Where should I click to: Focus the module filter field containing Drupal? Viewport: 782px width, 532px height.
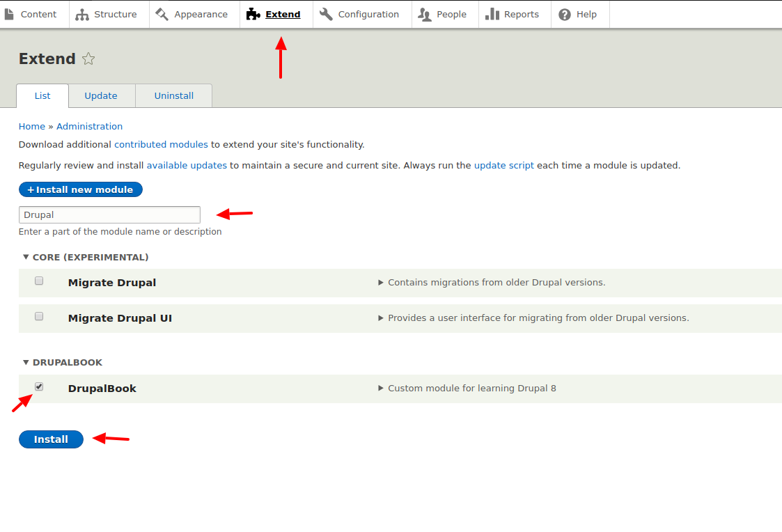pyautogui.click(x=110, y=215)
